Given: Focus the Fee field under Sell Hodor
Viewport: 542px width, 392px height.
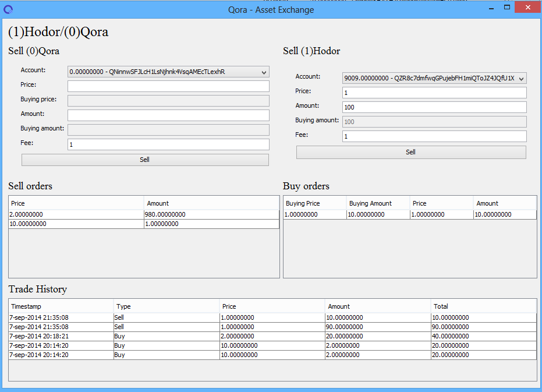Looking at the screenshot, I should pyautogui.click(x=434, y=136).
